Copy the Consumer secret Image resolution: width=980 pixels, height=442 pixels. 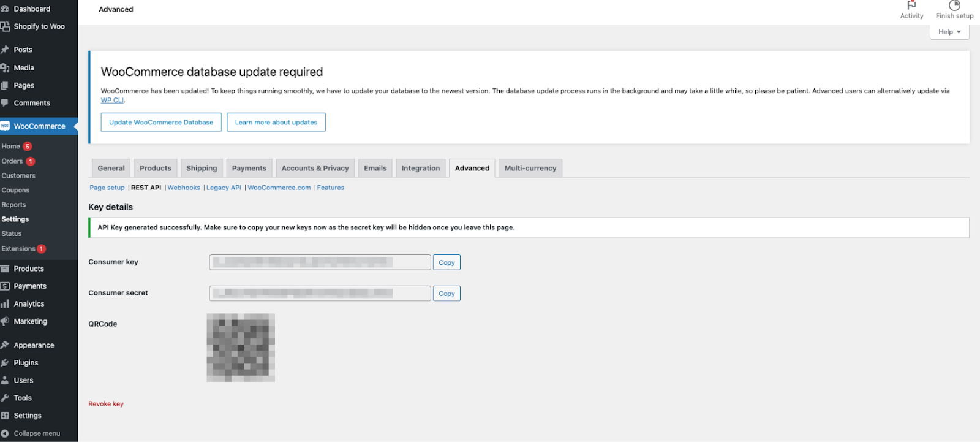(x=447, y=294)
